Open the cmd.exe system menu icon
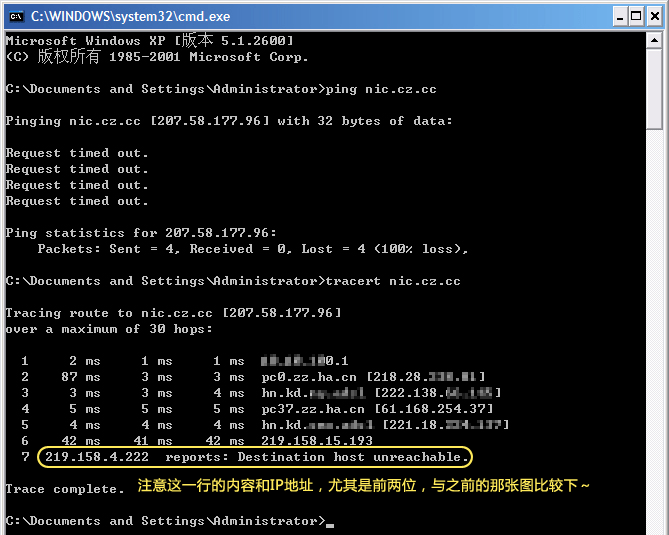Screen dimensions: 669x535 15,15
